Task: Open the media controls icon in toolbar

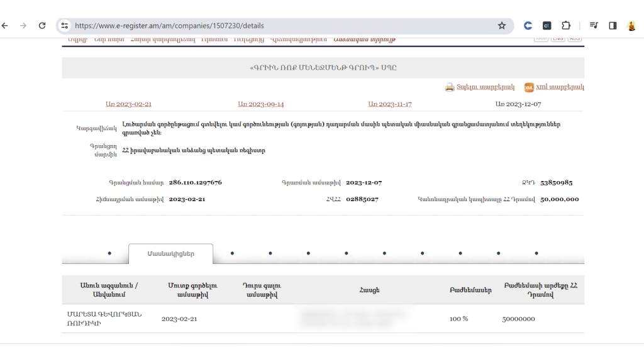Action: click(594, 26)
